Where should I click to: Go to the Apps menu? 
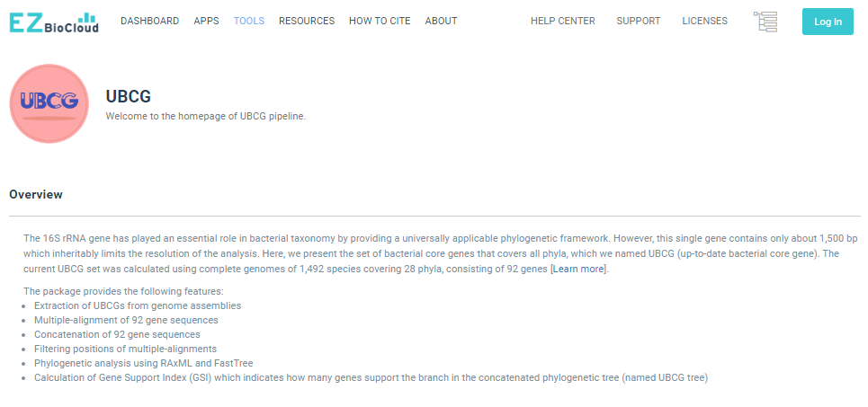pos(206,22)
